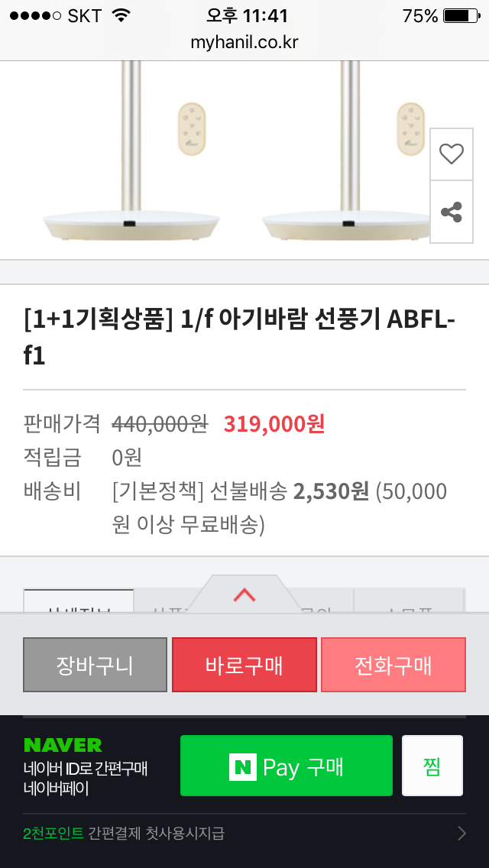Open the 2천포인트 promotion arrow

click(461, 833)
